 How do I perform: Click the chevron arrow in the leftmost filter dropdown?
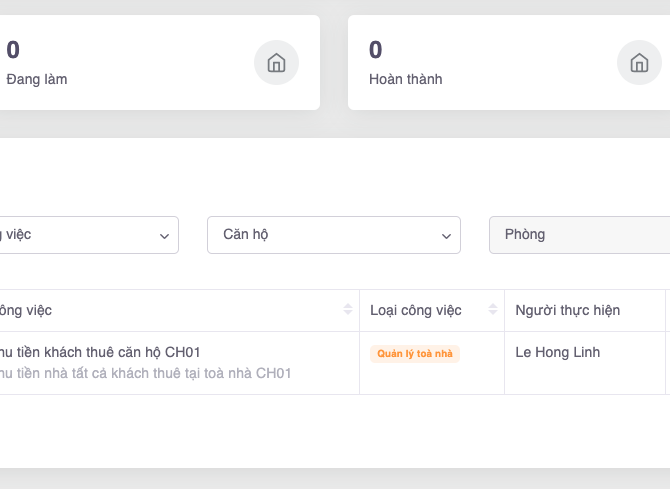[x=164, y=236]
